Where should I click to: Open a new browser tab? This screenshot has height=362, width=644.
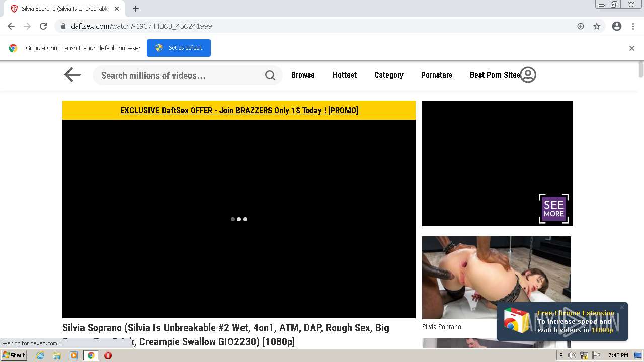[x=136, y=9]
